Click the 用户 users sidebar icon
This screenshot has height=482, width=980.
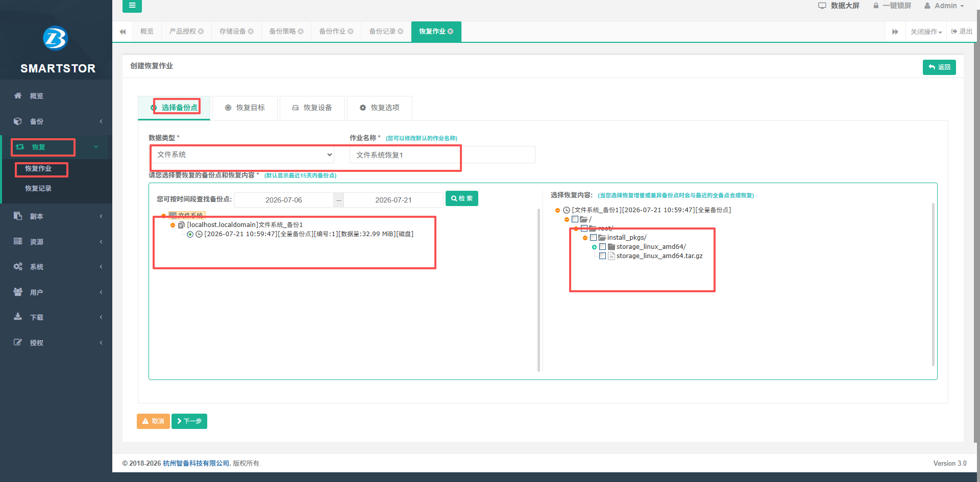tap(18, 292)
